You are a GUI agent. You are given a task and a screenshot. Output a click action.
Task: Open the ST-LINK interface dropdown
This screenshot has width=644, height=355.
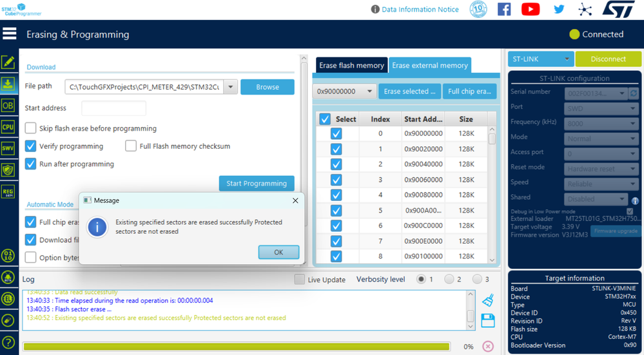[540, 59]
